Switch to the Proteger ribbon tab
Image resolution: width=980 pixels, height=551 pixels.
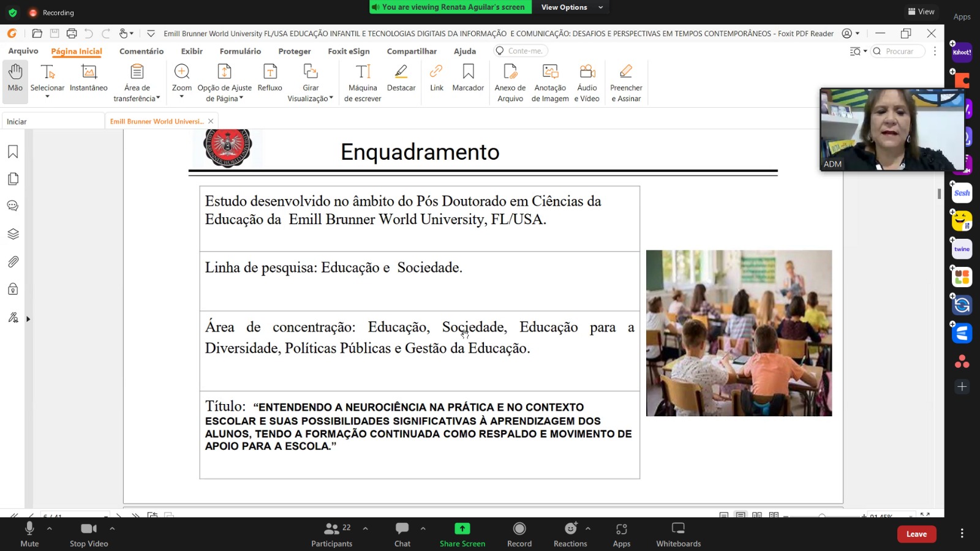tap(295, 51)
